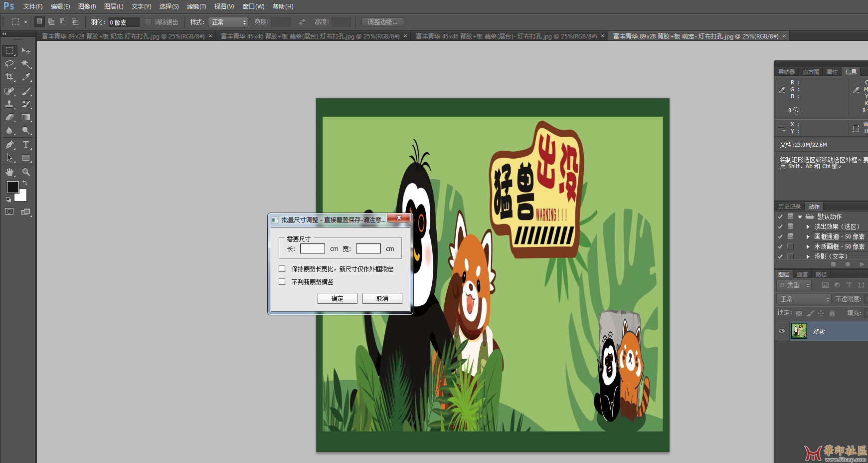Image resolution: width=868 pixels, height=463 pixels.
Task: Select the Dodge tool
Action: (26, 130)
